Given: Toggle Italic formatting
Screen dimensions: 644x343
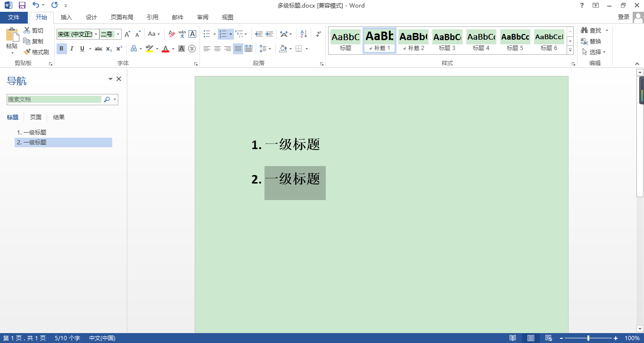Looking at the screenshot, I should (72, 49).
